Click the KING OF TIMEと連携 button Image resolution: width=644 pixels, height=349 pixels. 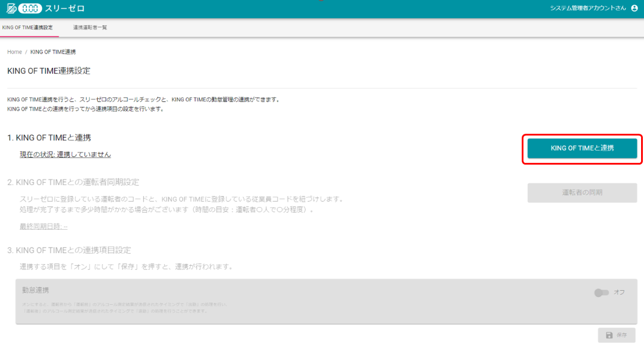coord(582,148)
